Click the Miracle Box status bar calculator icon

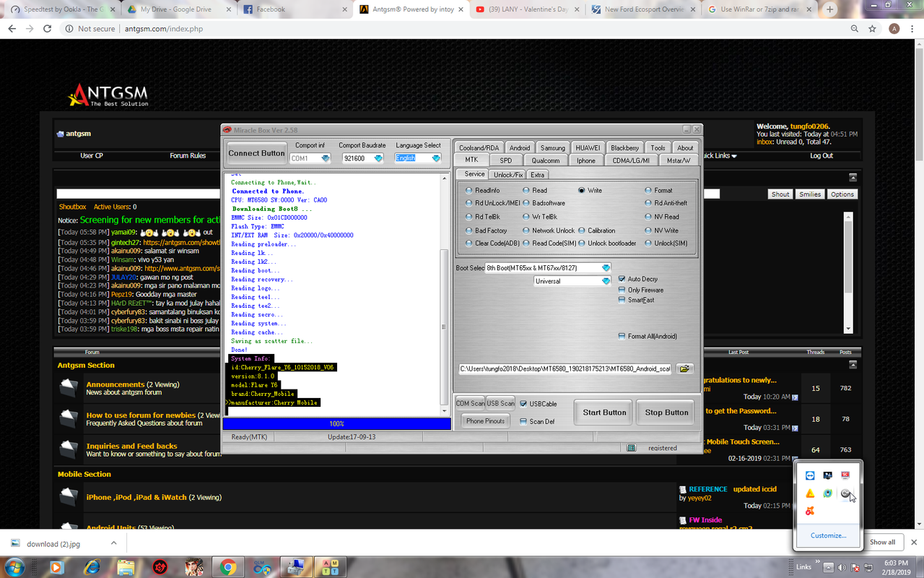point(632,448)
